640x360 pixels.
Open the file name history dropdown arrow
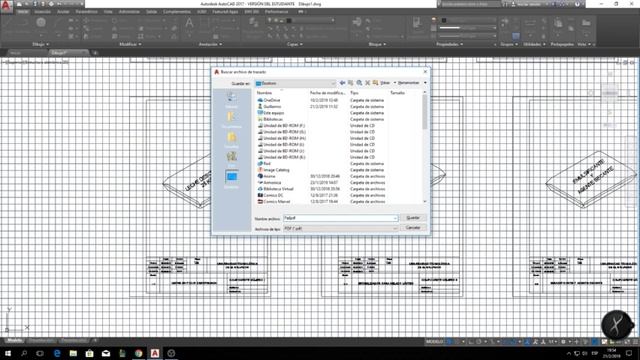[395, 218]
